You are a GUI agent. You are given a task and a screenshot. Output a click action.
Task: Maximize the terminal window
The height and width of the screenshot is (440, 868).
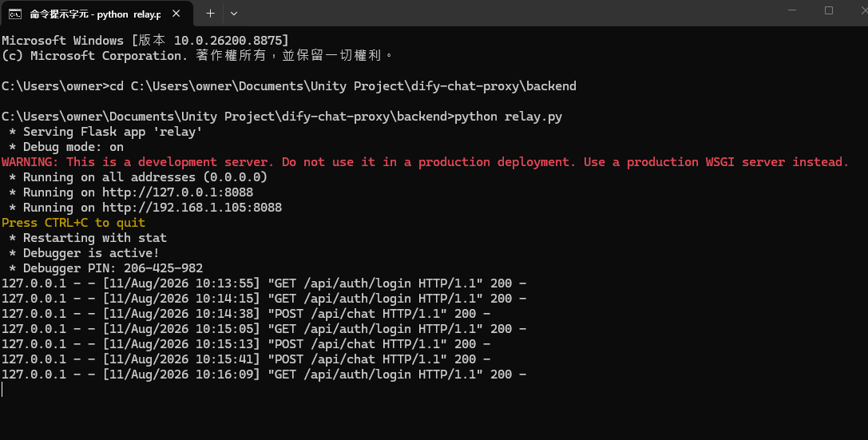coord(829,10)
